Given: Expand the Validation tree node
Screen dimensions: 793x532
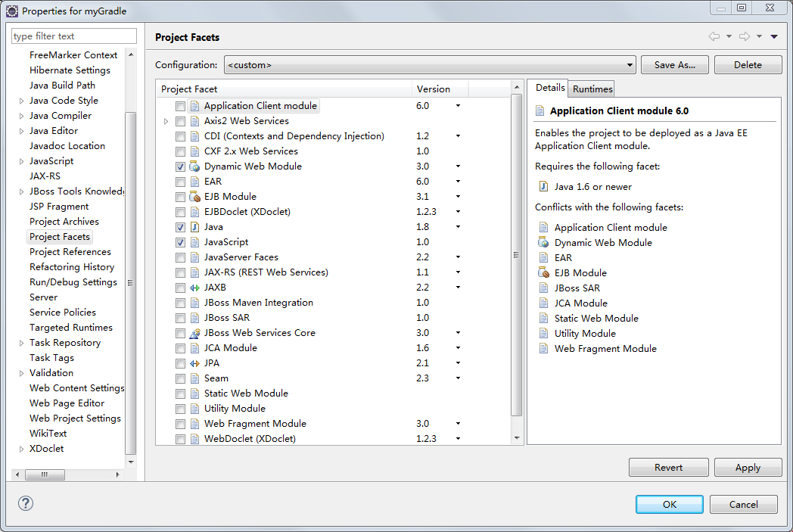Looking at the screenshot, I should click(x=21, y=373).
